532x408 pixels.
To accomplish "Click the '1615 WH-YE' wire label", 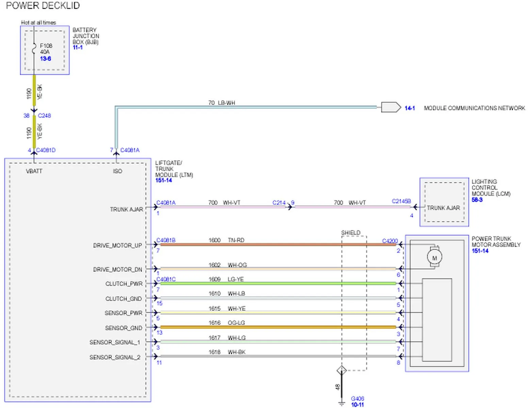I will 227,309.
